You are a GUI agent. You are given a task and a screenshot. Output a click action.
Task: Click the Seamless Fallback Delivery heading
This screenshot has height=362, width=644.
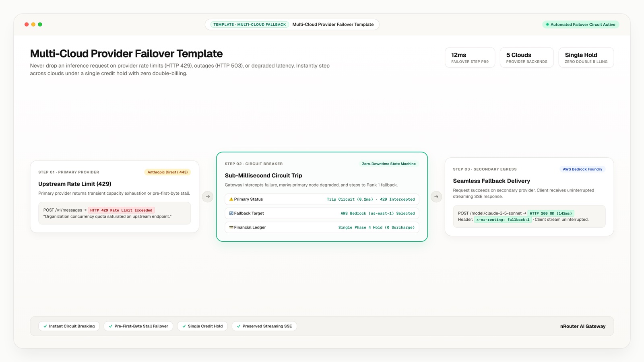491,181
